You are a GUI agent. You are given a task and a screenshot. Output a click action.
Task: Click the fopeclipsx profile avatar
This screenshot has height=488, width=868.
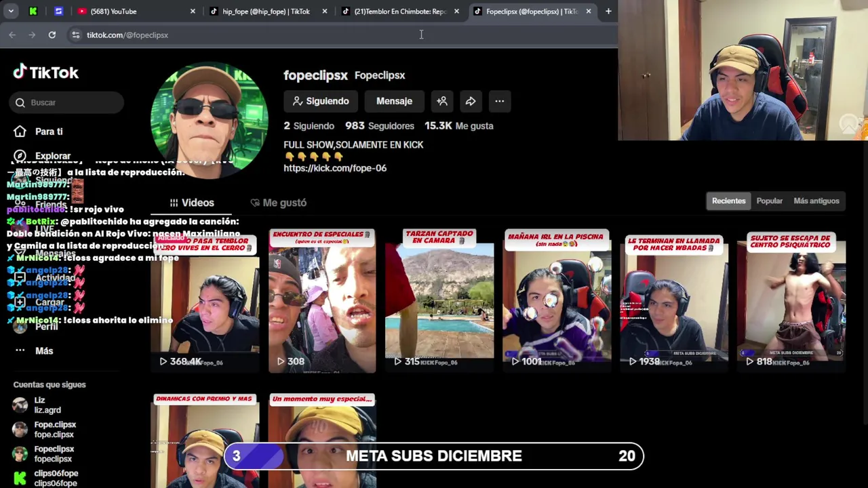click(209, 121)
